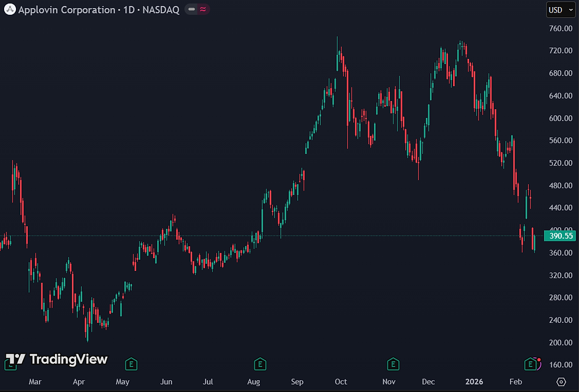Open the earnings E marker above May
The height and width of the screenshot is (392, 579).
pos(131,364)
